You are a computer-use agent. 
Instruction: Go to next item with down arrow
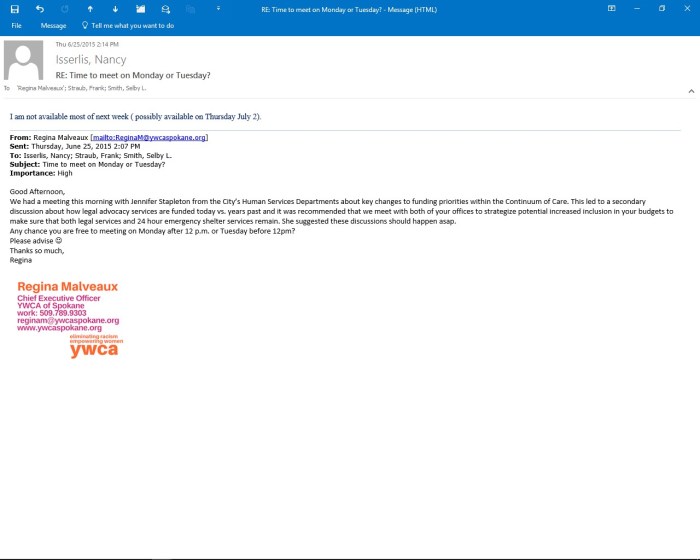click(x=116, y=9)
